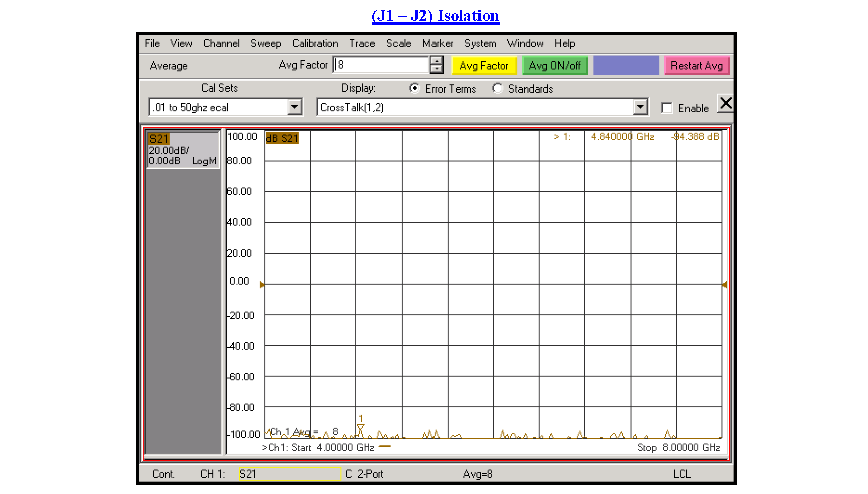This screenshot has width=868, height=494.
Task: Click the X to close the toolbar
Action: click(x=725, y=104)
